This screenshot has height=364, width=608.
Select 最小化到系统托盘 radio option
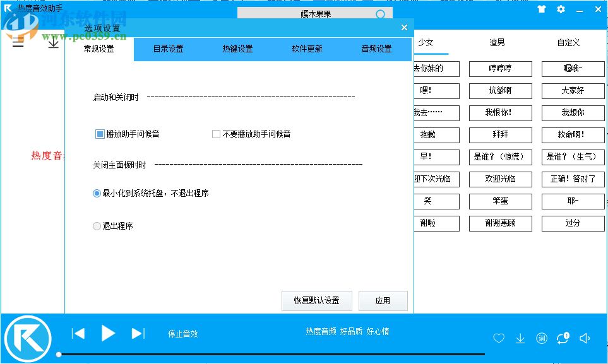point(97,193)
